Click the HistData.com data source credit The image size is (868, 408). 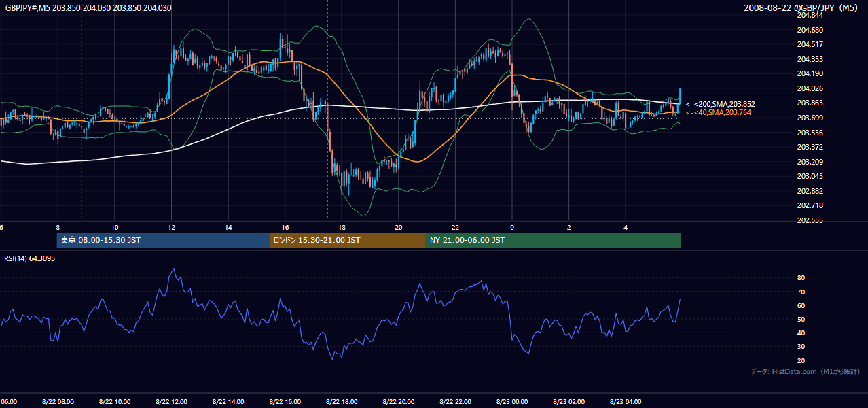point(806,371)
